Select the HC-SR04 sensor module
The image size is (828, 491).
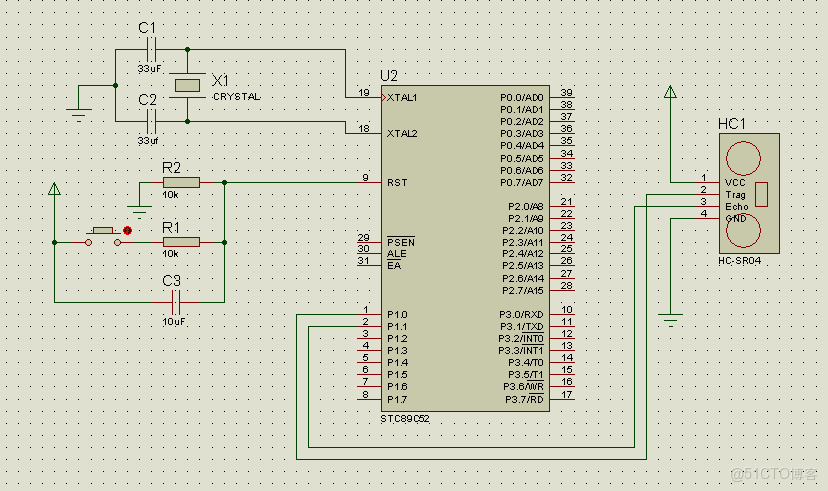[749, 193]
